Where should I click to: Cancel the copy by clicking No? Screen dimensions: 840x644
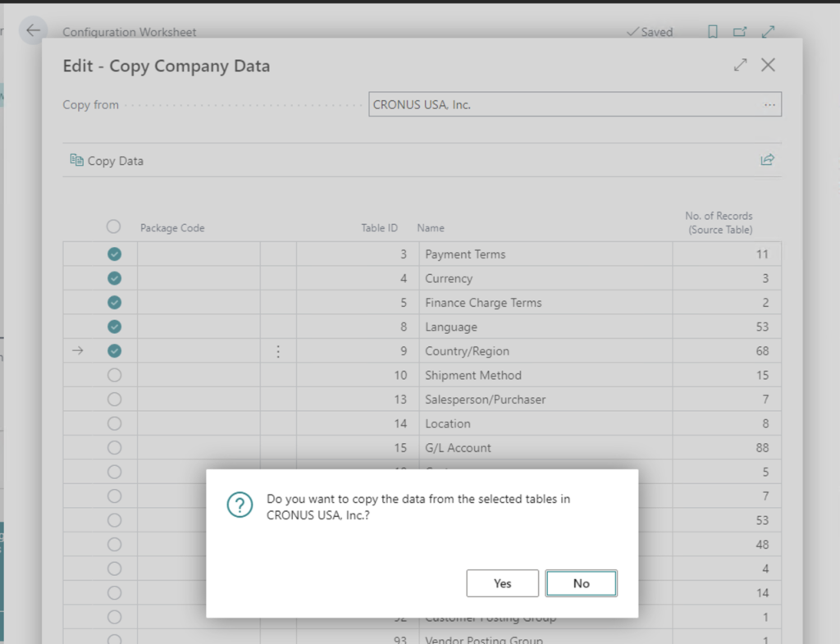pyautogui.click(x=581, y=583)
